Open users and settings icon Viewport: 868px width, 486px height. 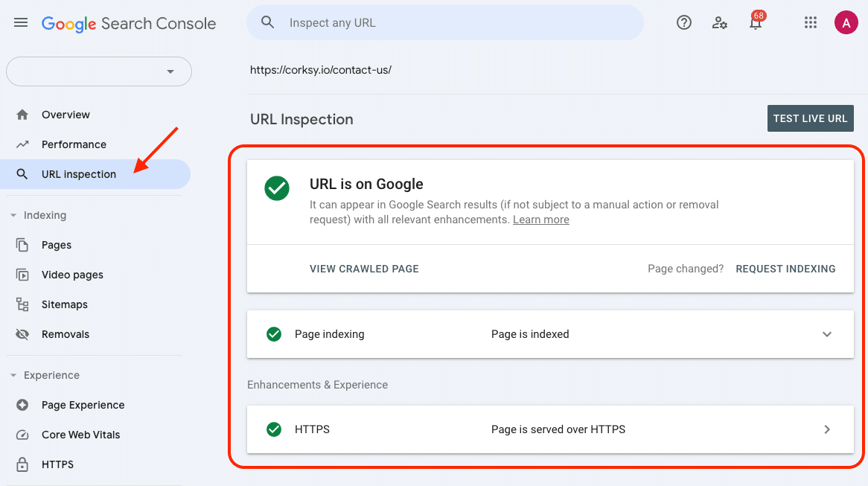point(719,23)
